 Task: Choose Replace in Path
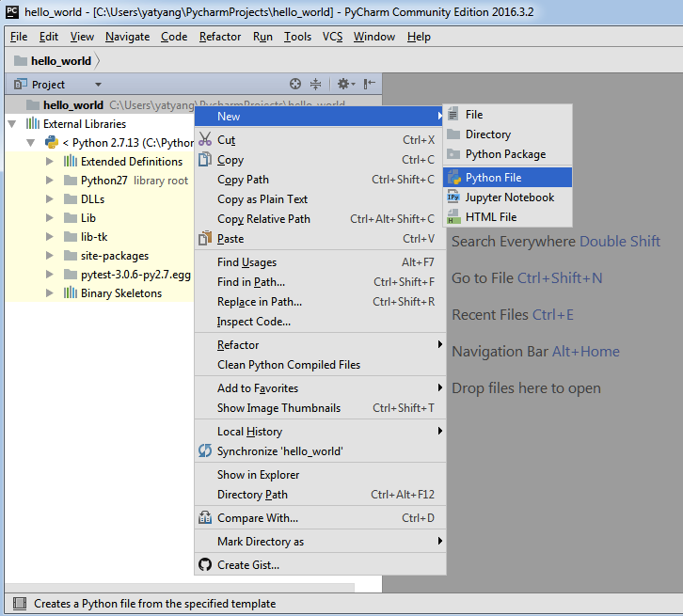320,302
